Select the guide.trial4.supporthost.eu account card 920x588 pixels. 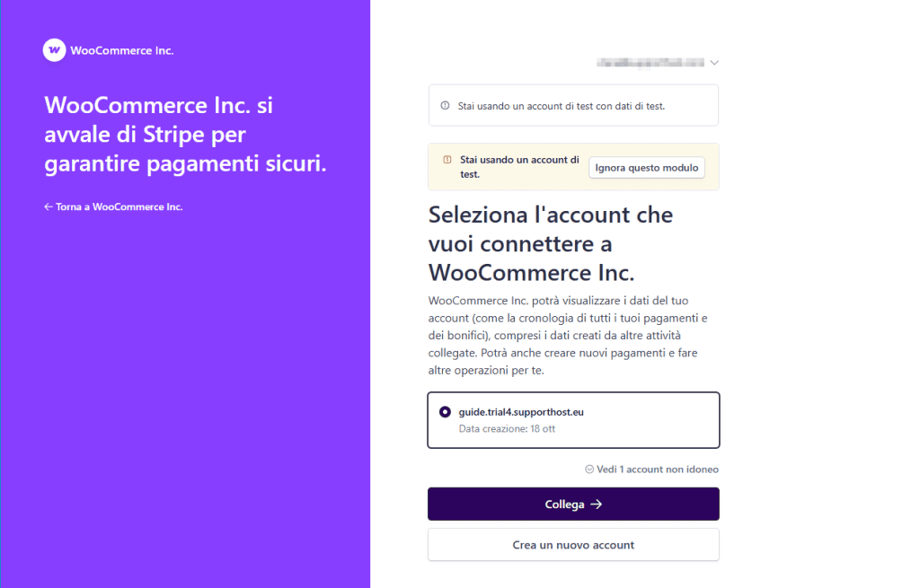point(572,419)
